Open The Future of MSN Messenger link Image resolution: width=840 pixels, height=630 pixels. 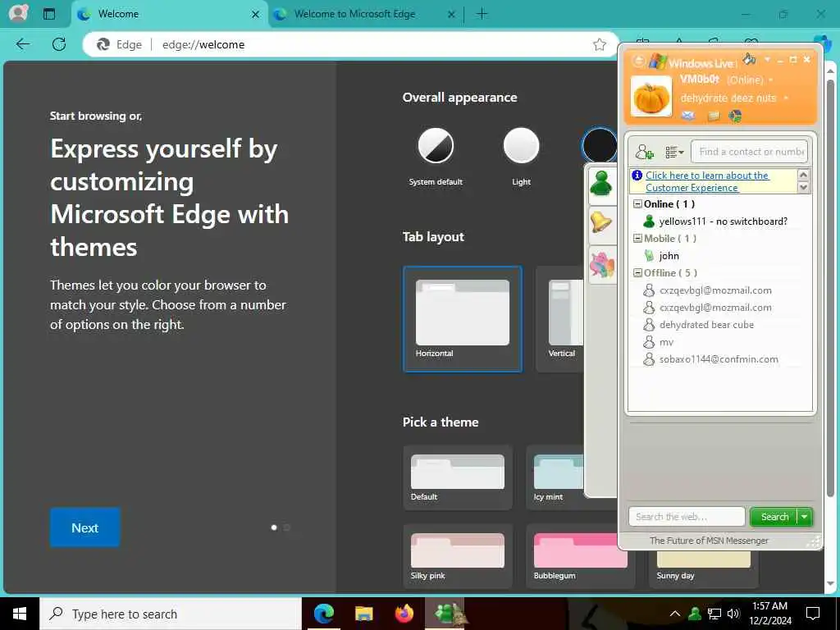tap(709, 541)
